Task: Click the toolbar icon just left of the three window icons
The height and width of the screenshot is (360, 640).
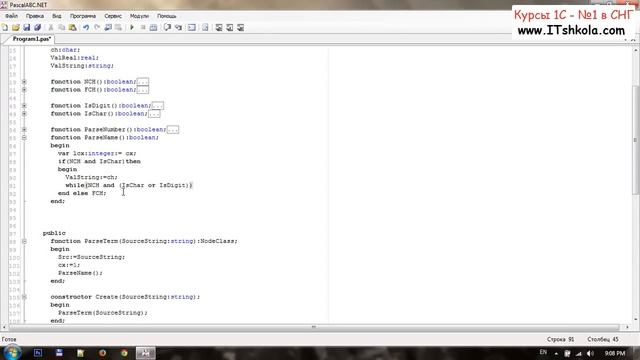Action: pos(205,28)
